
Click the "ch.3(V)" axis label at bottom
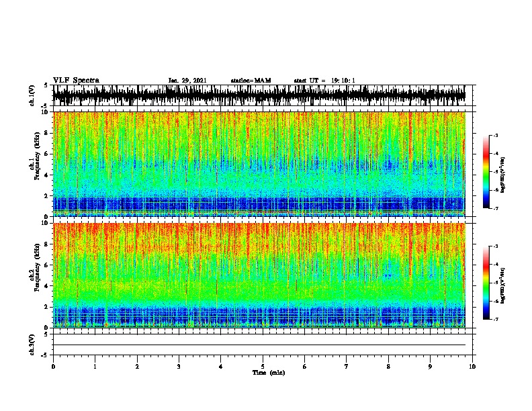coord(32,345)
